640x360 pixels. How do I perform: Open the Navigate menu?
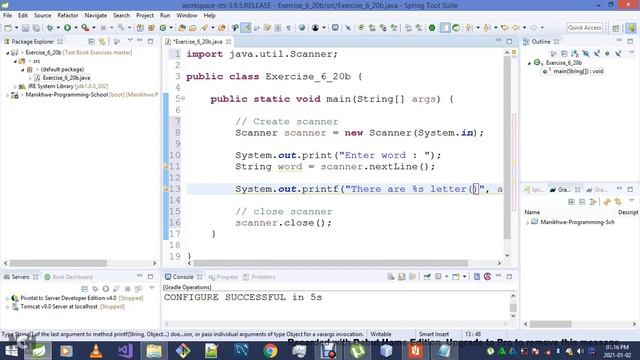(96, 15)
